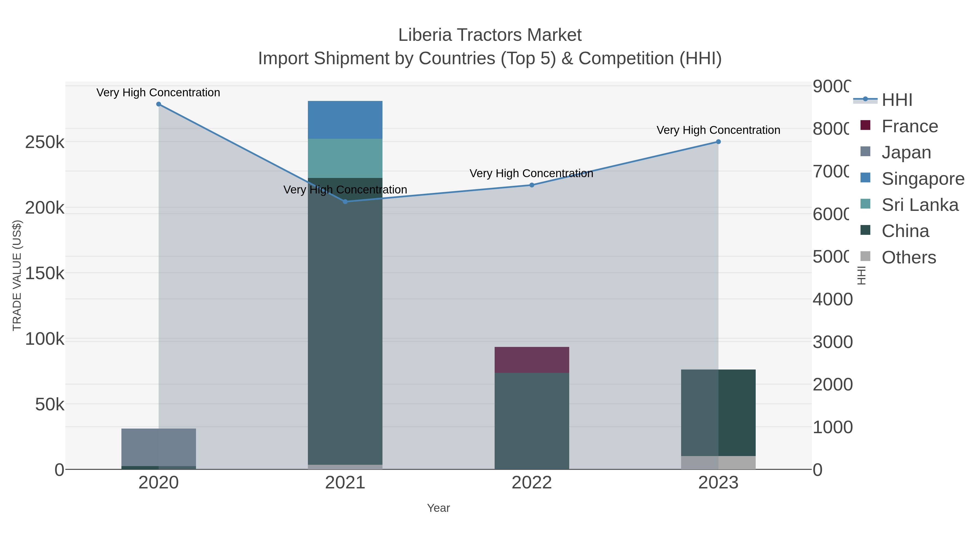Click the China dark green legend swatch
Image resolution: width=980 pixels, height=551 pixels.
click(x=865, y=230)
